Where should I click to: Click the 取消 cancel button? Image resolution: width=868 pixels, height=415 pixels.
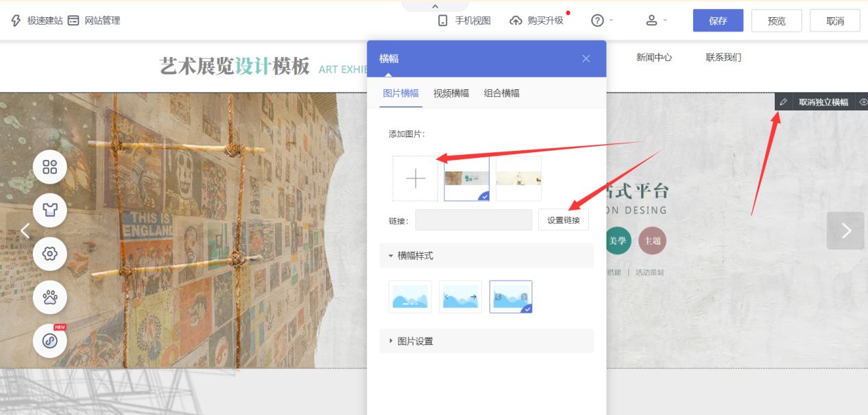[835, 21]
